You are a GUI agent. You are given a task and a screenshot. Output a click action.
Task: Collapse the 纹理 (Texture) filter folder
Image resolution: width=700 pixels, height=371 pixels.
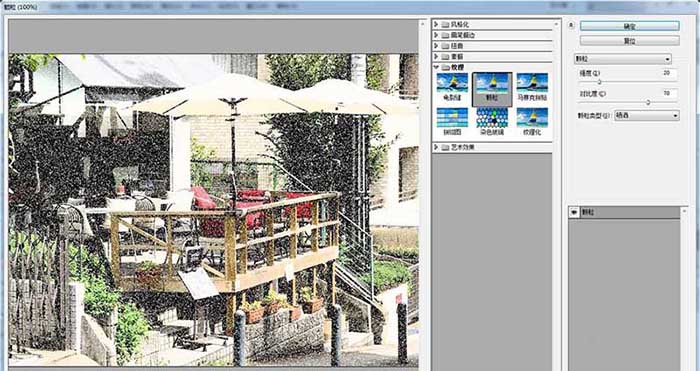(x=436, y=67)
